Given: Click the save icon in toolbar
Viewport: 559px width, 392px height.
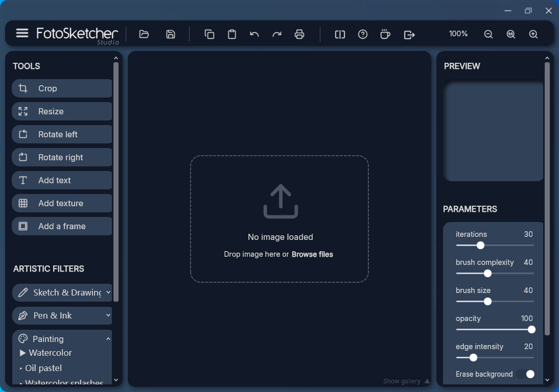Looking at the screenshot, I should (x=171, y=34).
